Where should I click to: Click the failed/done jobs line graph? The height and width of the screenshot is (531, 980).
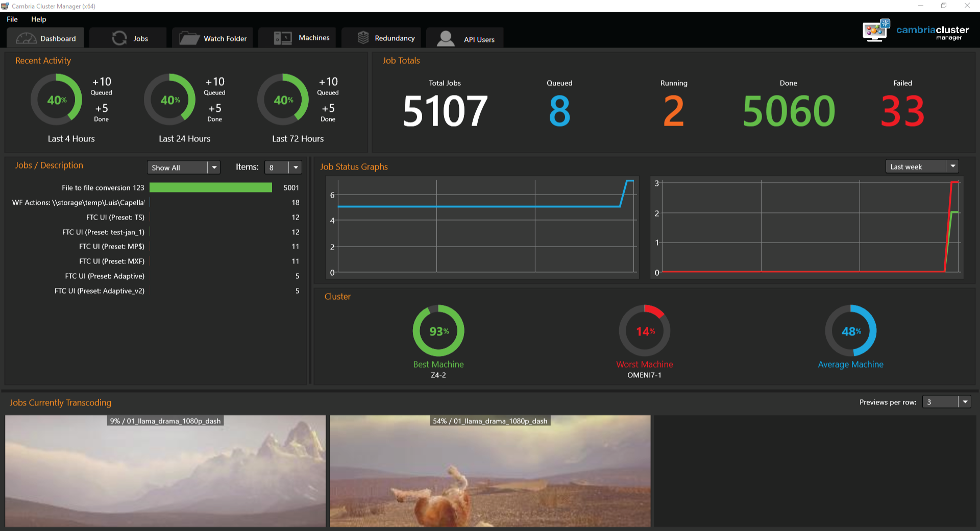tap(807, 227)
